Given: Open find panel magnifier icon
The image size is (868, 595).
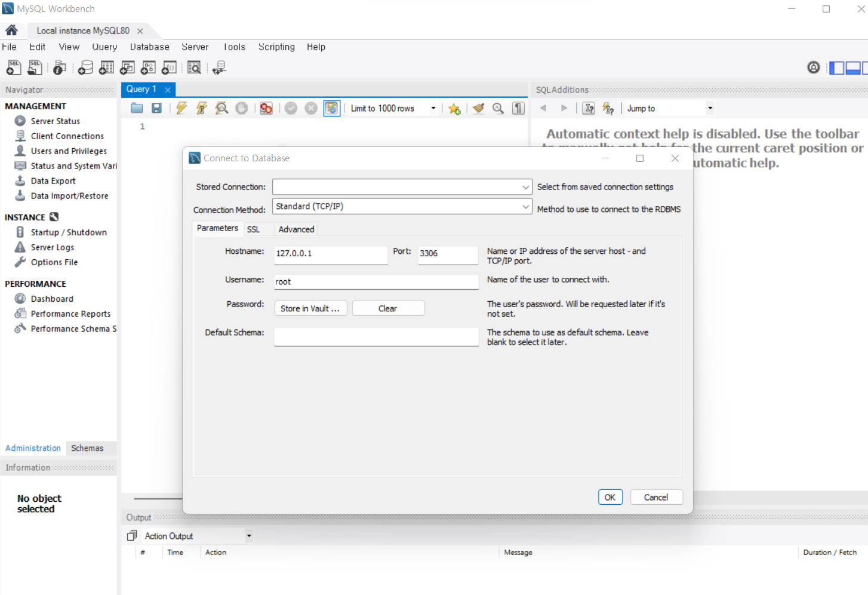Looking at the screenshot, I should [x=498, y=108].
